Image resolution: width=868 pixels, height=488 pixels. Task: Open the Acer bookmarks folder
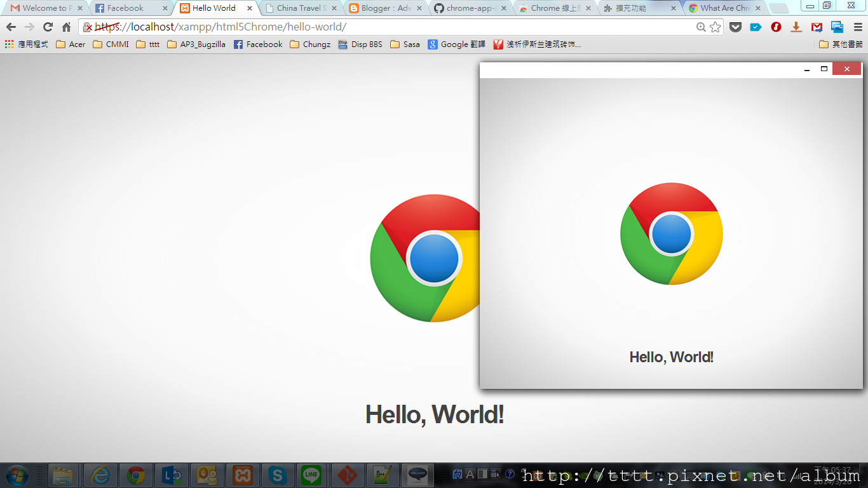(71, 44)
